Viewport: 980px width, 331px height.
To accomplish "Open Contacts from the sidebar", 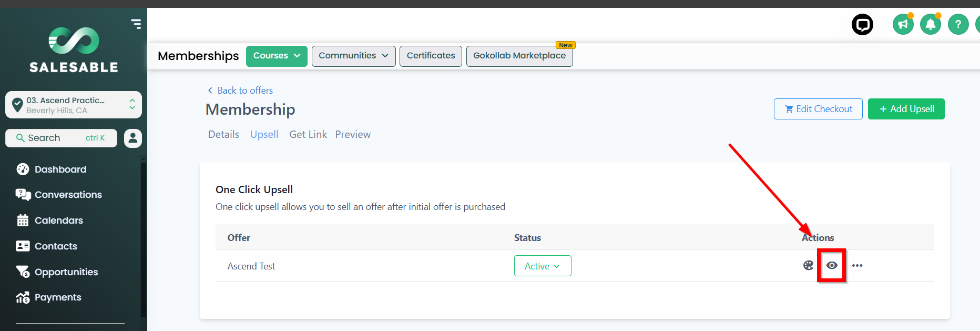I will coord(56,246).
